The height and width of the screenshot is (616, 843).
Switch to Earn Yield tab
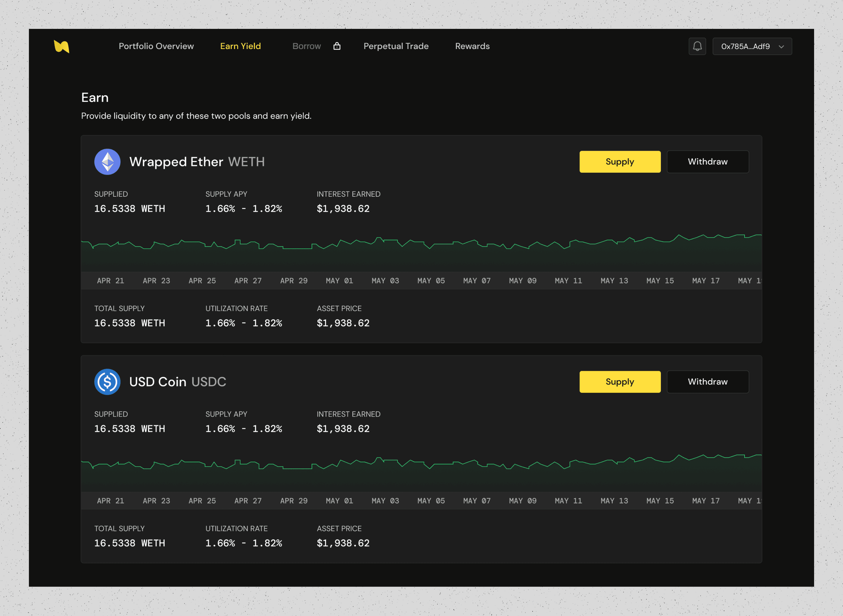(x=240, y=46)
